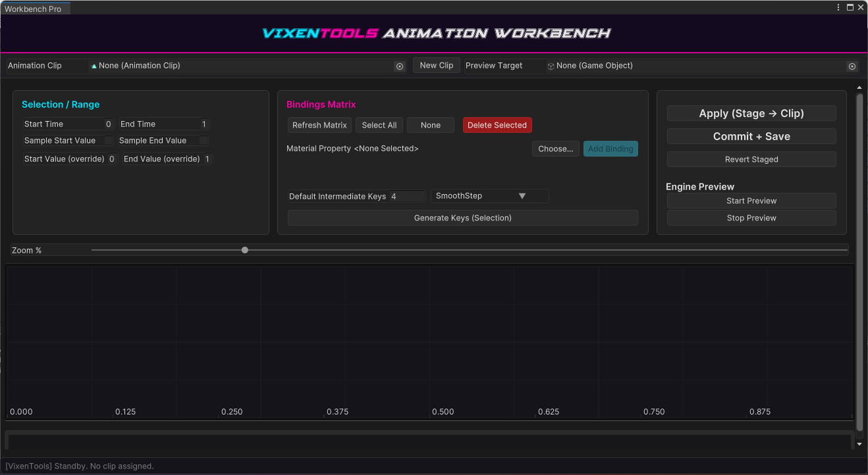Click the Commit + Save button
Image resolution: width=868 pixels, height=475 pixels.
click(x=751, y=136)
